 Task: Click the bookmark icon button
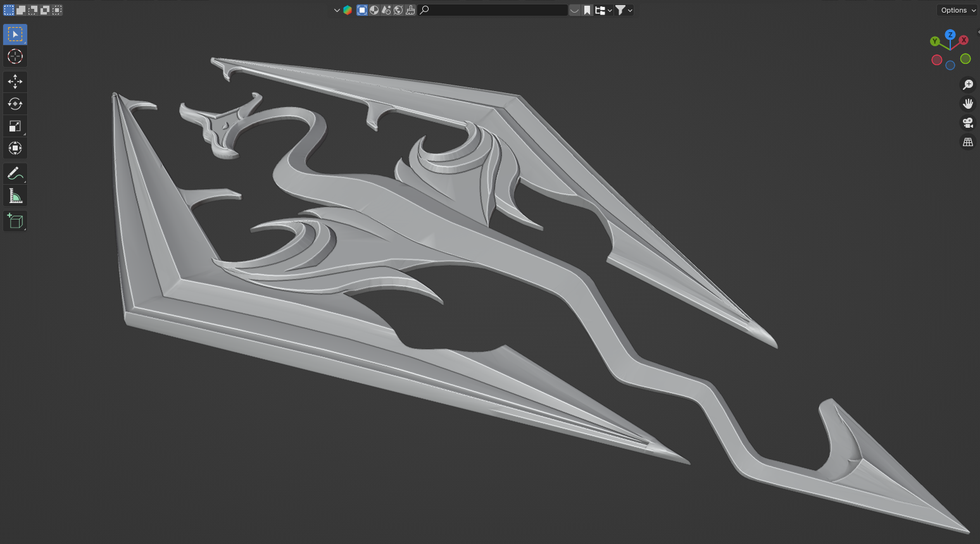(x=587, y=10)
